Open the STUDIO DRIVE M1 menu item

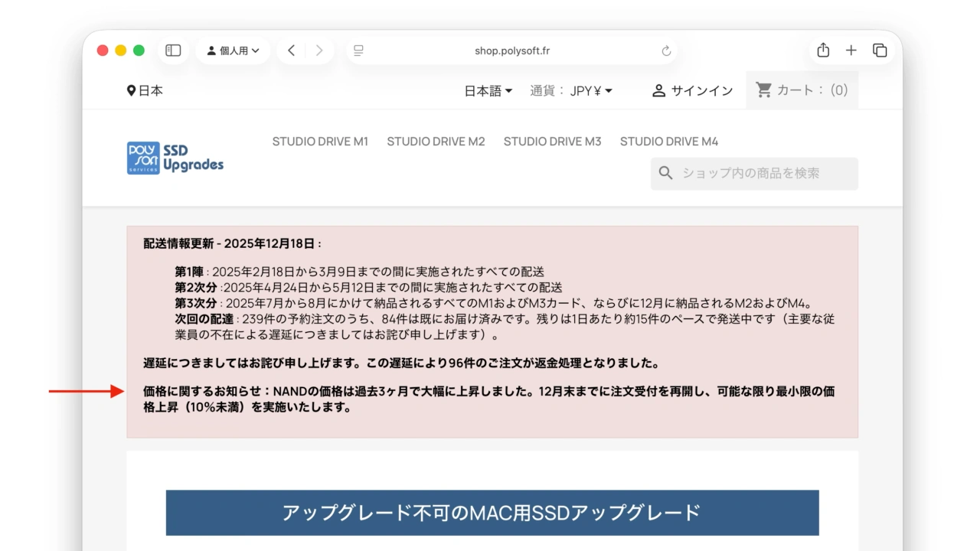coord(320,142)
